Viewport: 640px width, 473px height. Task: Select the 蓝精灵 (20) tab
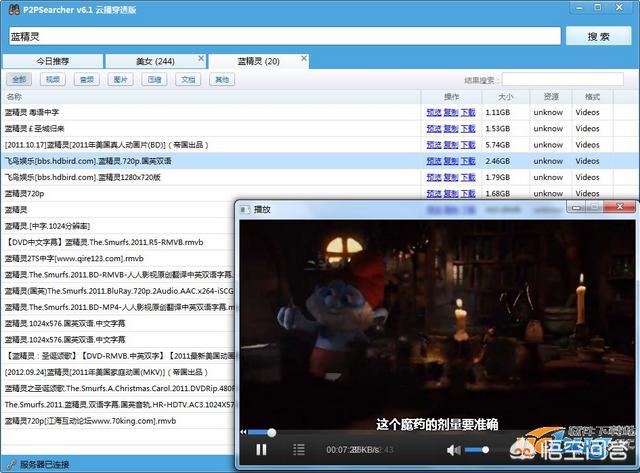(258, 61)
